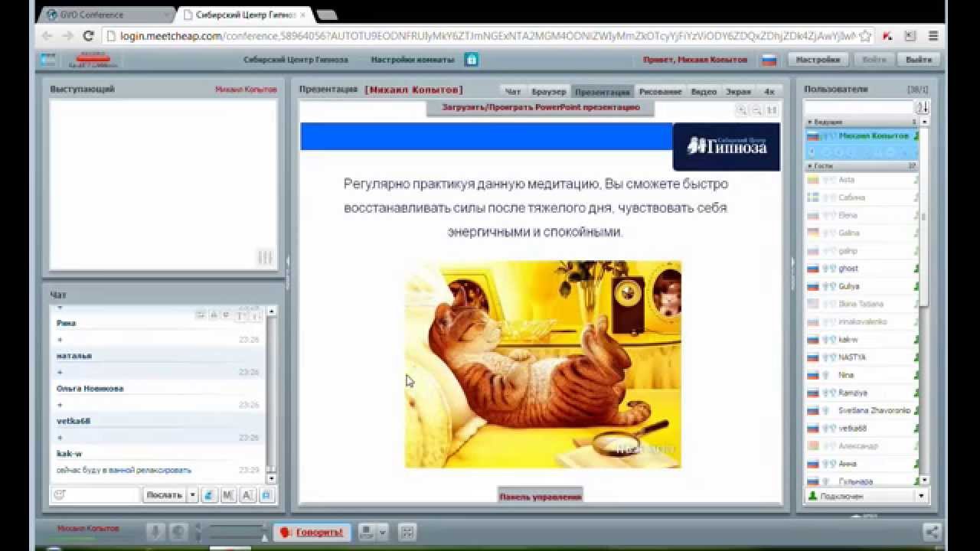This screenshot has height=551, width=980.
Task: Switch to the Чат tab
Action: [512, 91]
